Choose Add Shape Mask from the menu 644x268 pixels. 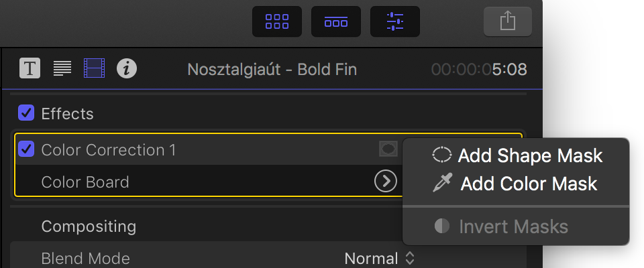(516, 155)
